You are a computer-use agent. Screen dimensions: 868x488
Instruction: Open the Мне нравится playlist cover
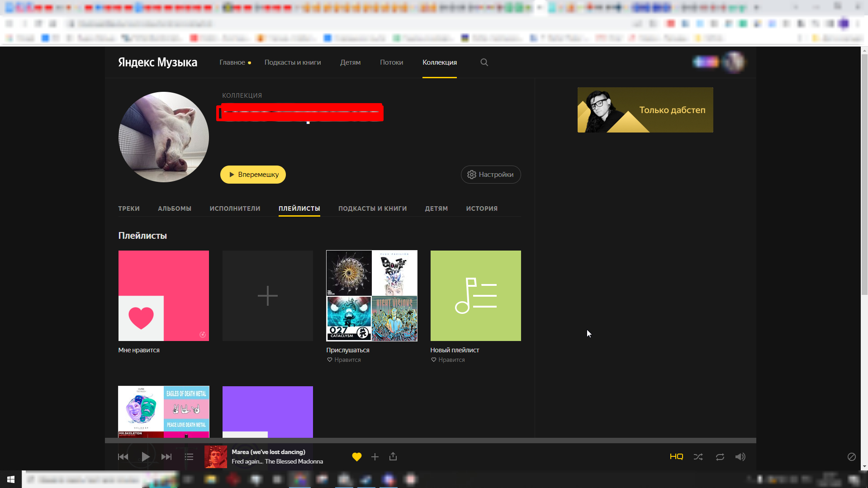164,296
